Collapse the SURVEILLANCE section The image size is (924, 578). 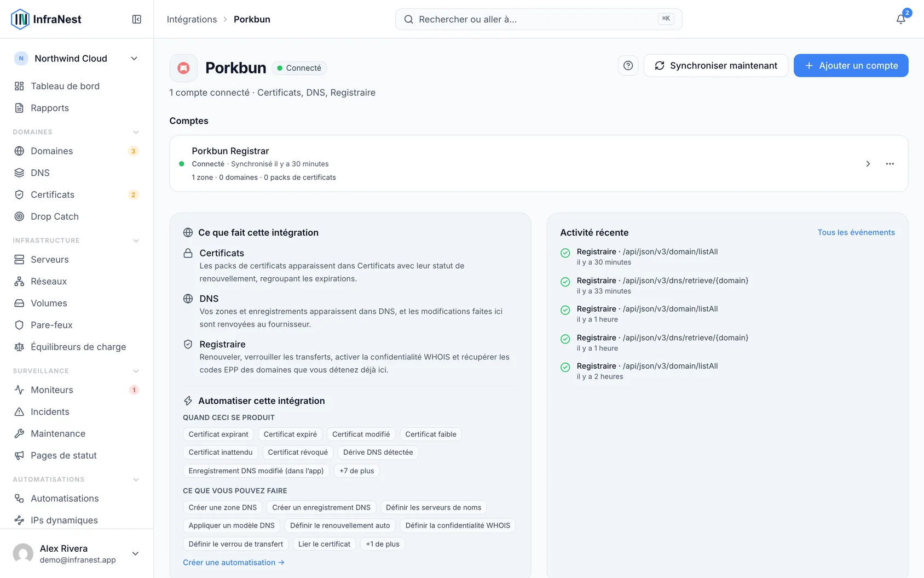point(136,371)
